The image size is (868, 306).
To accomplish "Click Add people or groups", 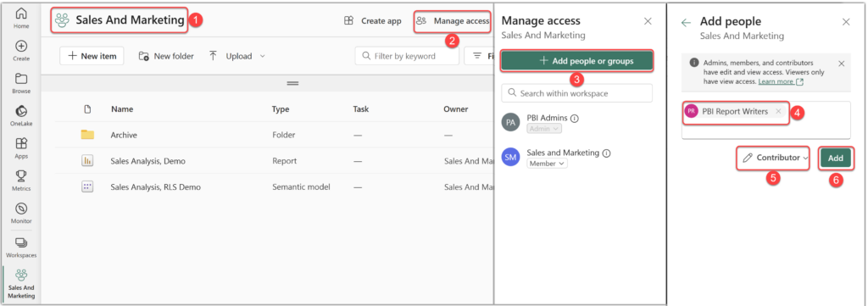I will (x=576, y=61).
